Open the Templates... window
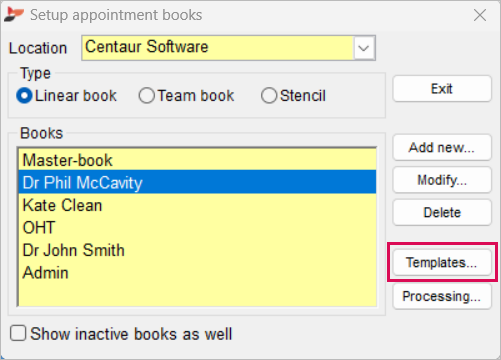 point(442,262)
